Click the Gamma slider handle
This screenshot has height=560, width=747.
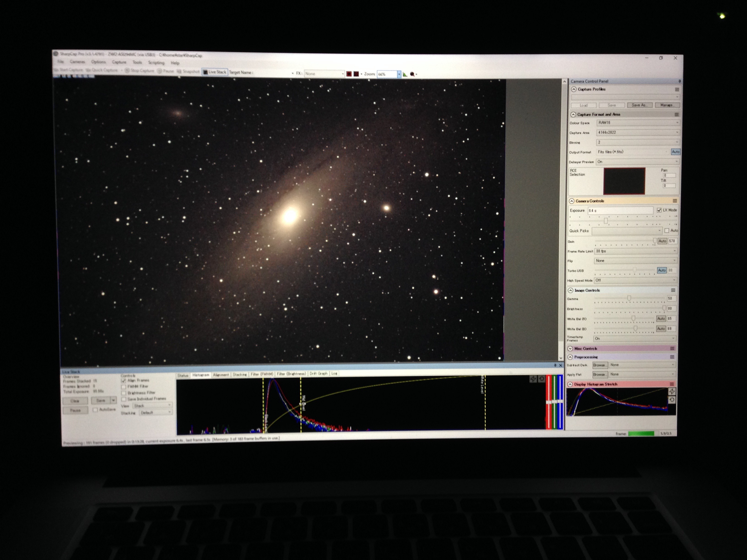pos(629,298)
